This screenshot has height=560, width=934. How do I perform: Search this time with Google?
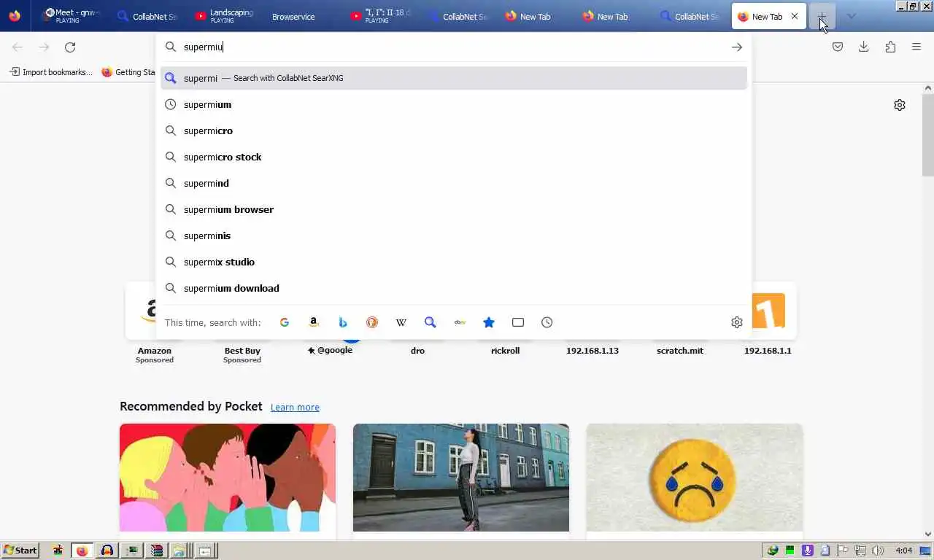click(x=285, y=322)
